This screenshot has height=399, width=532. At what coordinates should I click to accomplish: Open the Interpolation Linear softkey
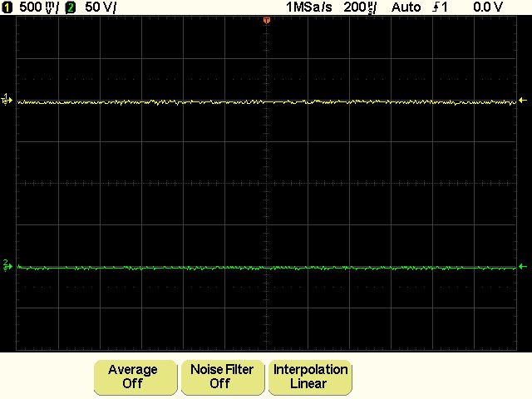310,377
